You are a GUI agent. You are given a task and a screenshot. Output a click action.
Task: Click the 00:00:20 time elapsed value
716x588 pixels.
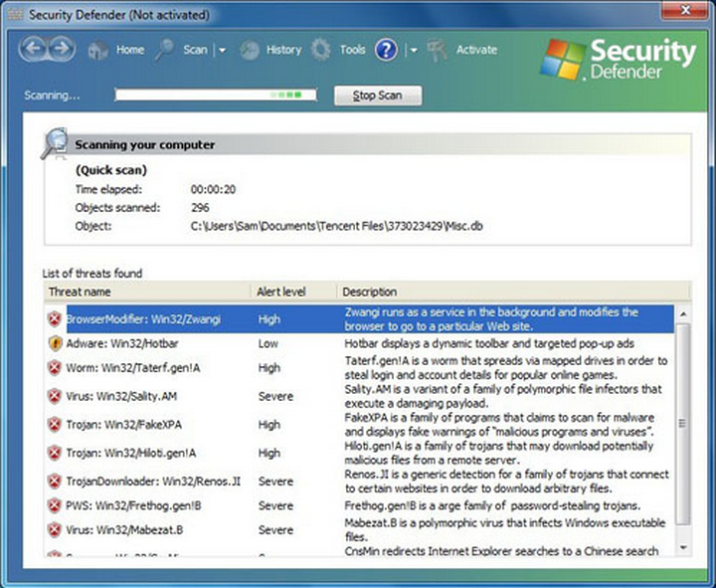tap(213, 189)
